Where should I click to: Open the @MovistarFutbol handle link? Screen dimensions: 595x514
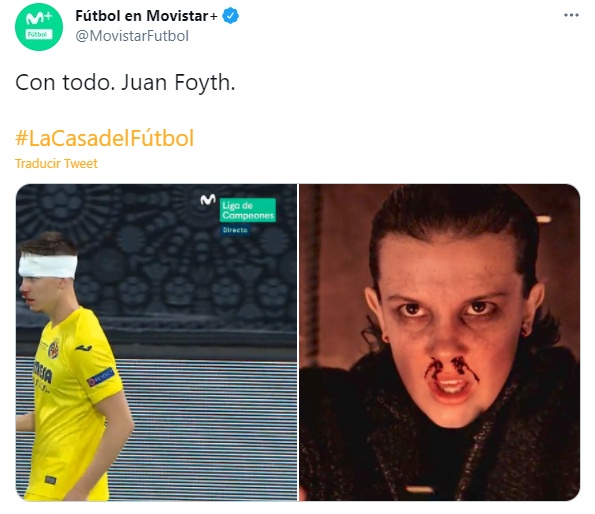(132, 36)
